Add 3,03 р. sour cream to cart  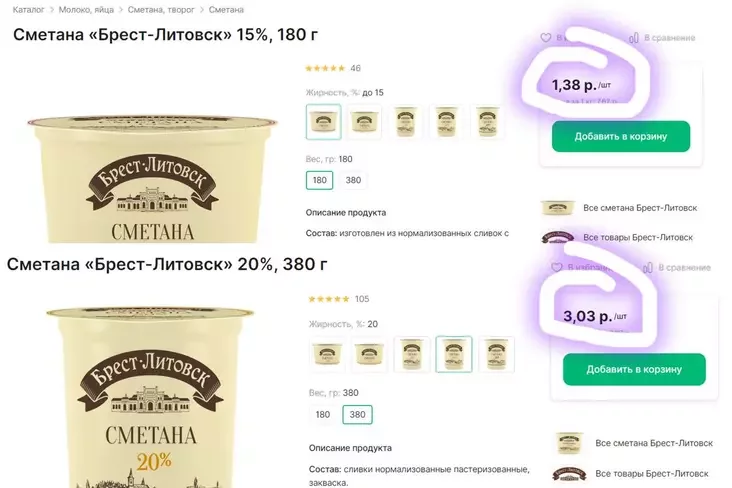point(633,370)
